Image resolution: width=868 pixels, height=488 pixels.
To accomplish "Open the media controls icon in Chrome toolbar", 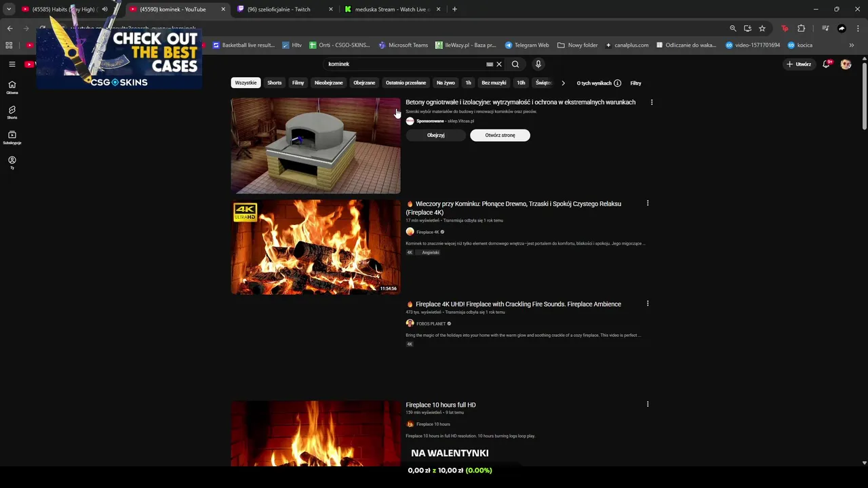I will 825,28.
